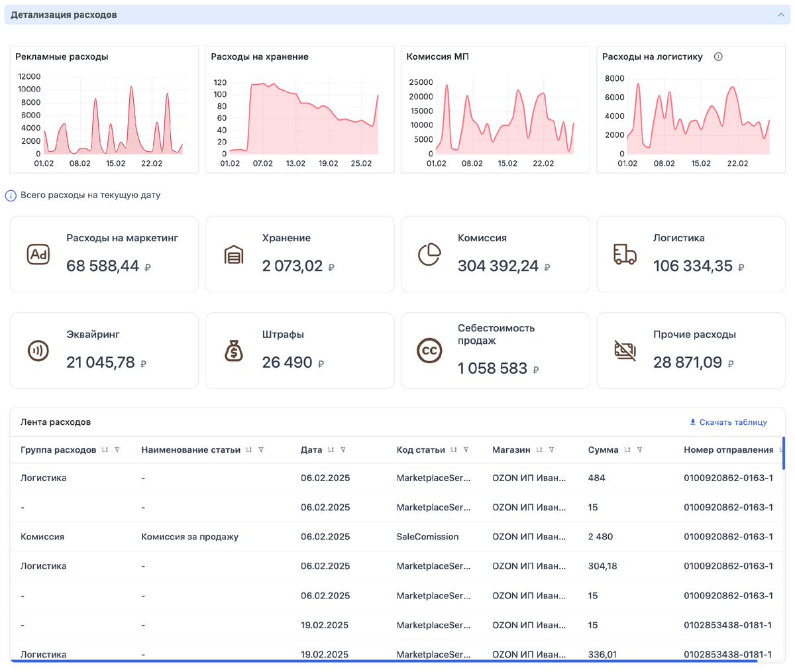795x672 pixels.
Task: Click the Ad icon in Расходы на маркетинг card
Action: tap(38, 254)
